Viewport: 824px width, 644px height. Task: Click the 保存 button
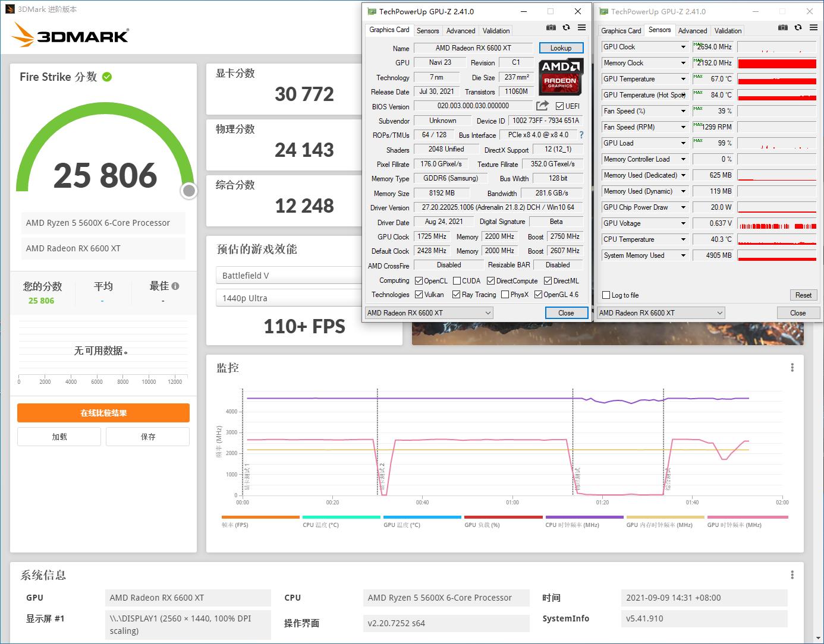click(148, 437)
